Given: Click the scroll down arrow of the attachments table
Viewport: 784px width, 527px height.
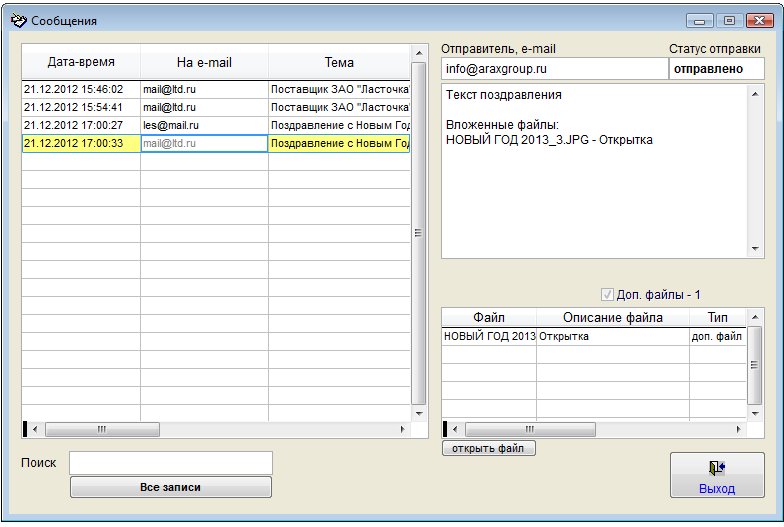Looking at the screenshot, I should click(x=755, y=414).
